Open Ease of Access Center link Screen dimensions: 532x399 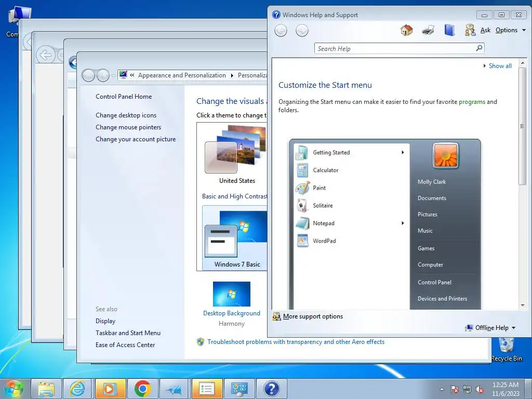pyautogui.click(x=125, y=345)
